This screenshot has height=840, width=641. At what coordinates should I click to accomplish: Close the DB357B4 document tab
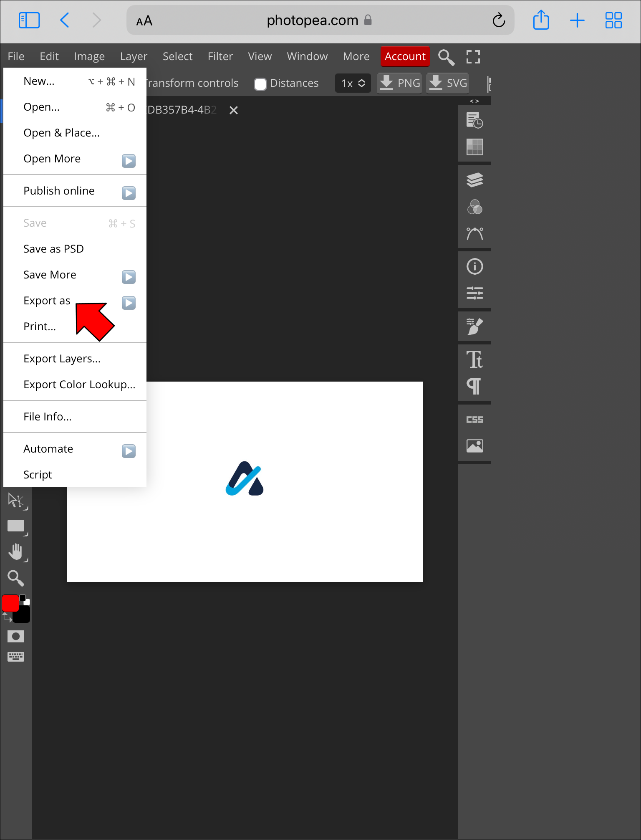pyautogui.click(x=234, y=110)
